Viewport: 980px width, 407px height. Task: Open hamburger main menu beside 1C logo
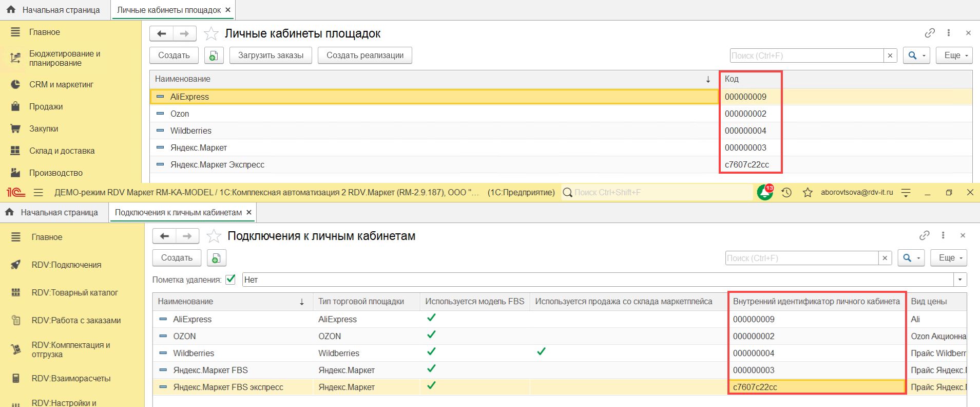38,192
